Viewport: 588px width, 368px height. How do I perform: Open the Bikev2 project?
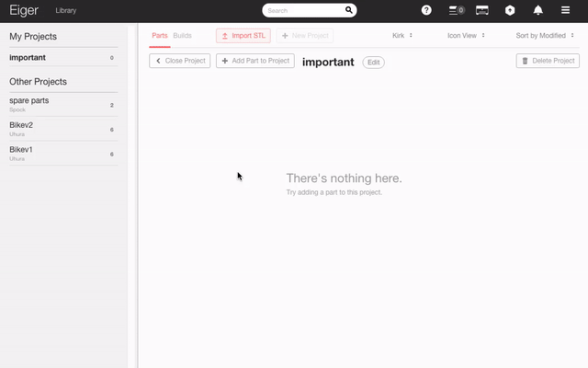[x=63, y=129]
